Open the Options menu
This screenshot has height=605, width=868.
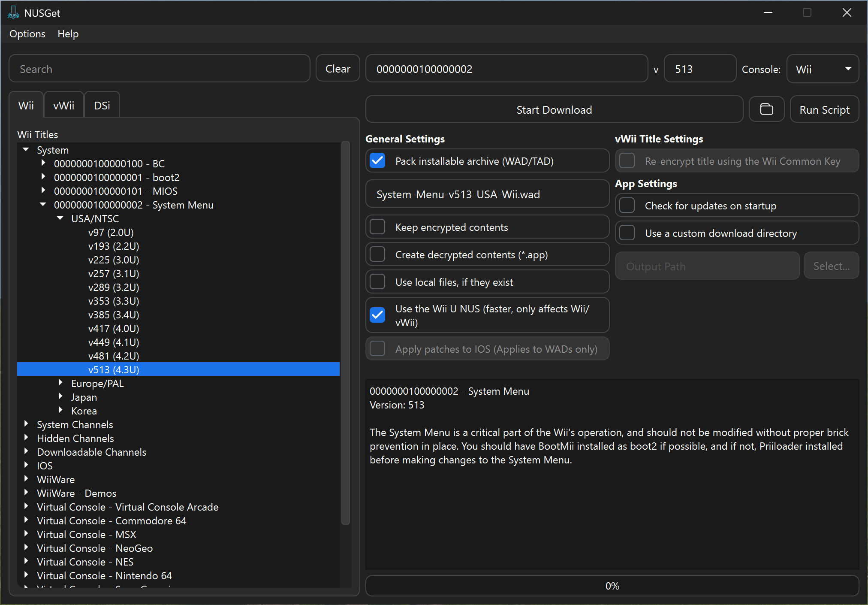tap(27, 34)
